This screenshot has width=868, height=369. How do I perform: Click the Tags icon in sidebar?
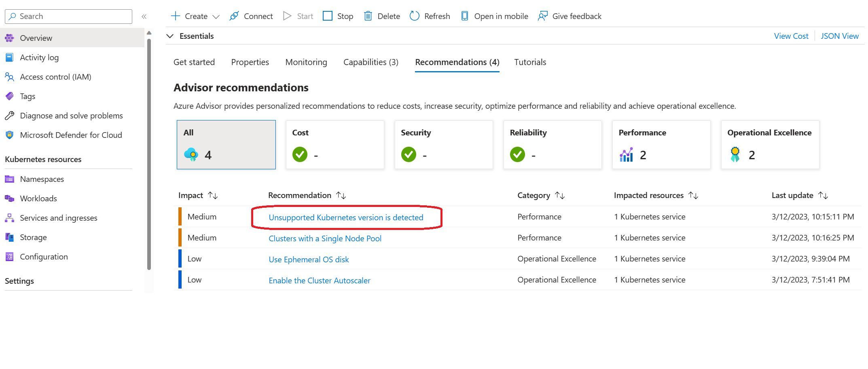[9, 96]
